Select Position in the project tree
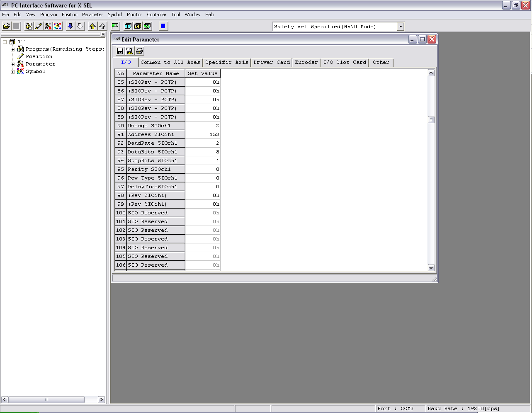The image size is (532, 413). pos(39,56)
